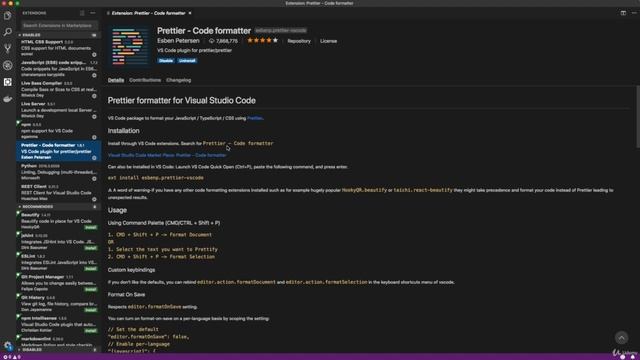
Task: Open gear menu for JavaScript (ES6) code snippets
Action: point(94,75)
